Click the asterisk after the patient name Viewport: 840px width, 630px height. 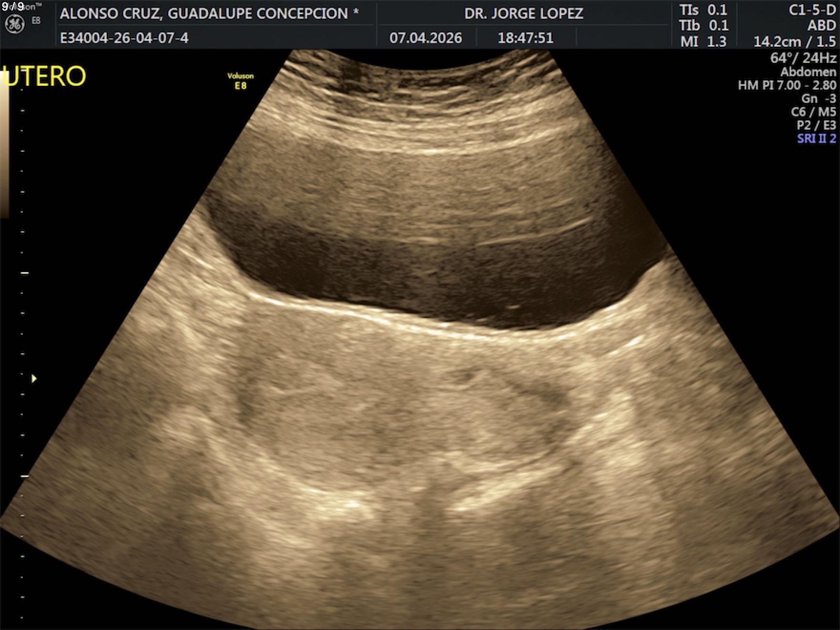coord(356,13)
